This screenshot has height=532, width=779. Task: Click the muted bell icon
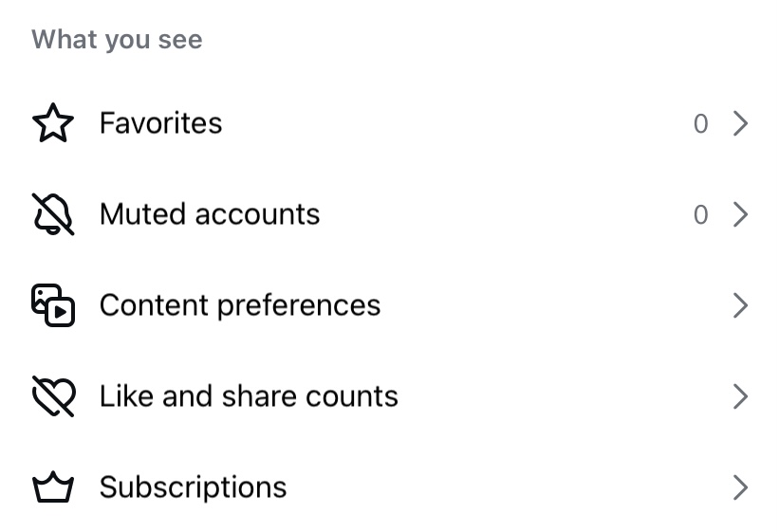click(53, 214)
